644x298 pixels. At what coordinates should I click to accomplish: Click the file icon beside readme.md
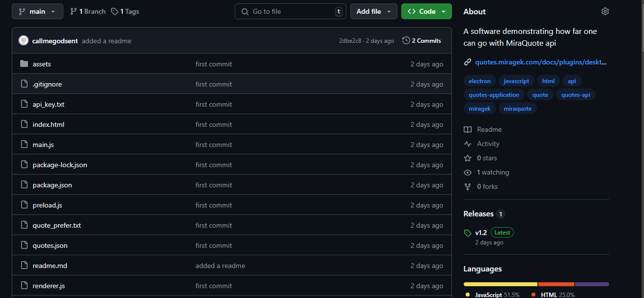tap(24, 266)
